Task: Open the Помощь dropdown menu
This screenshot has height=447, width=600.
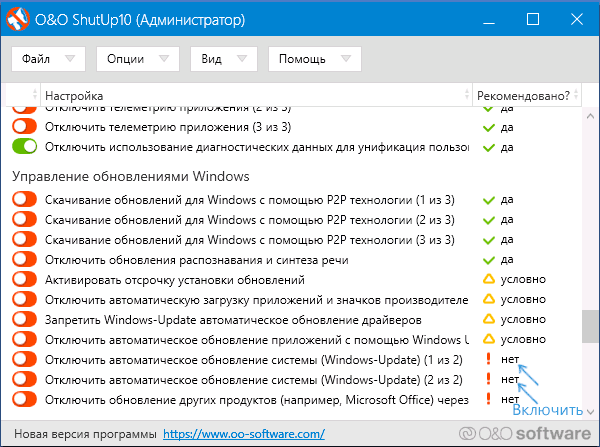Action: pos(315,59)
